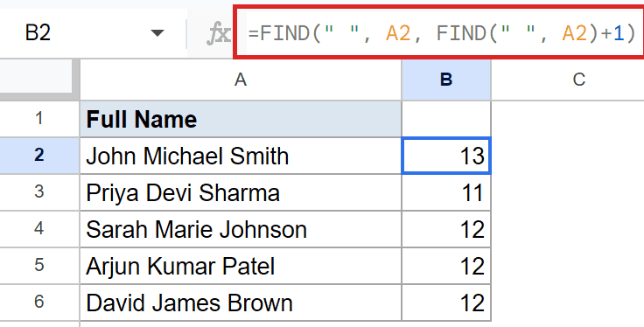Click cell "Arjun Kumar Patel"
The image size is (644, 327).
[241, 266]
